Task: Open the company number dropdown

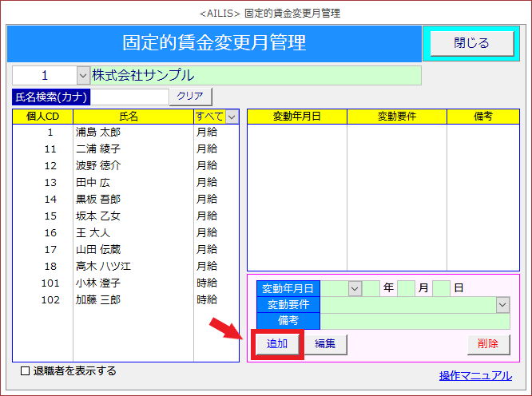Action: pos(83,76)
